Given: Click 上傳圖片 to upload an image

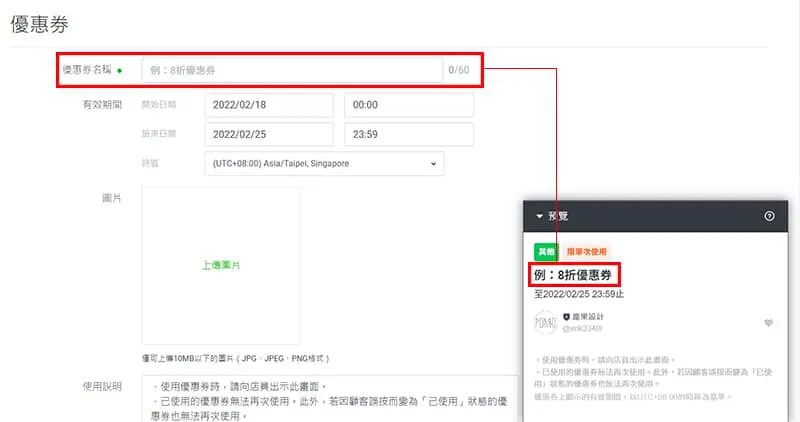Looking at the screenshot, I should click(x=221, y=265).
